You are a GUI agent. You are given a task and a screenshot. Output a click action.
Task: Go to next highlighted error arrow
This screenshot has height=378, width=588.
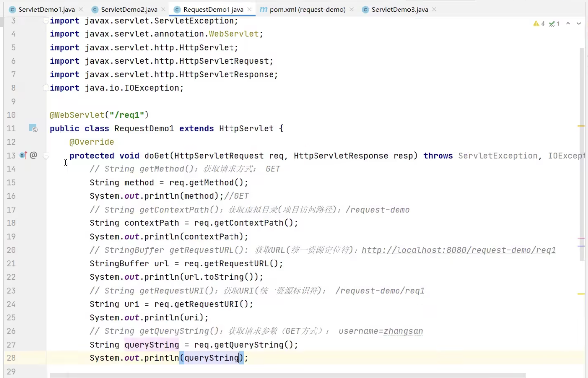[579, 23]
